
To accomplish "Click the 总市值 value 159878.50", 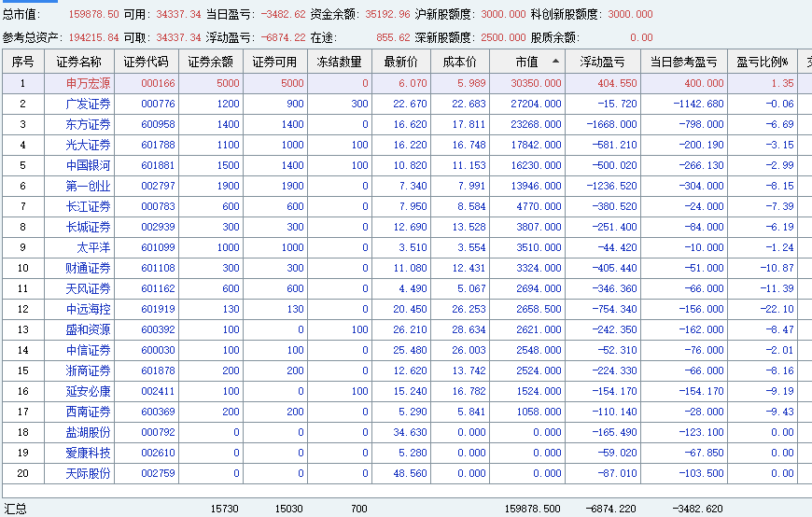I will click(x=93, y=15).
